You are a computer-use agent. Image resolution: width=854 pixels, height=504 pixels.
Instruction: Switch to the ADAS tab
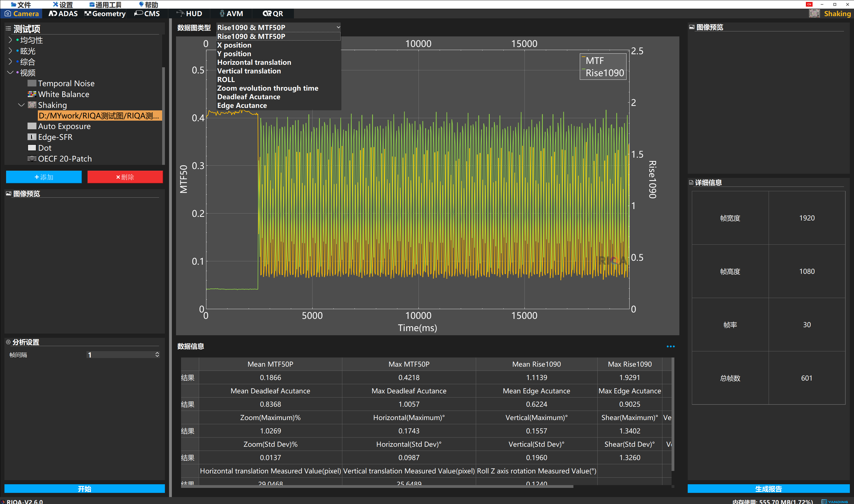pos(63,14)
